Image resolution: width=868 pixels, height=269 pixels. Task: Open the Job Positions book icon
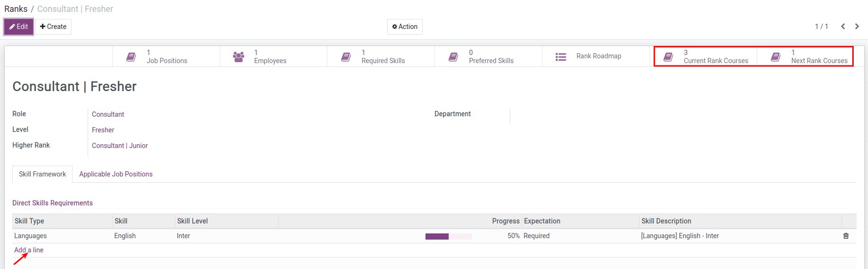[131, 57]
